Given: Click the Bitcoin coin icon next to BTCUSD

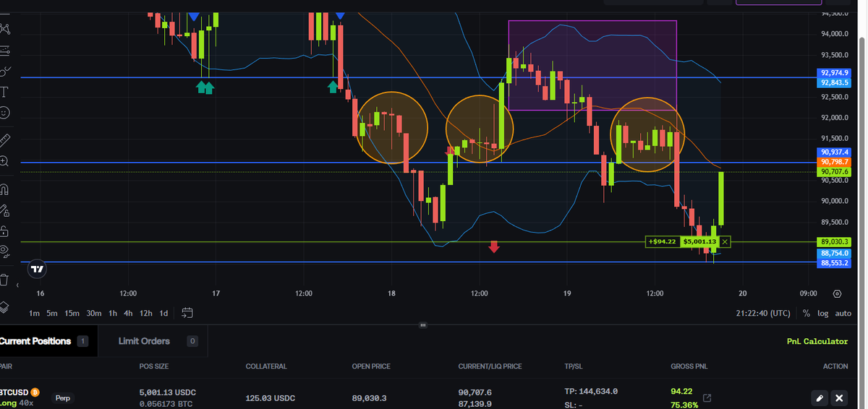Looking at the screenshot, I should (x=36, y=392).
